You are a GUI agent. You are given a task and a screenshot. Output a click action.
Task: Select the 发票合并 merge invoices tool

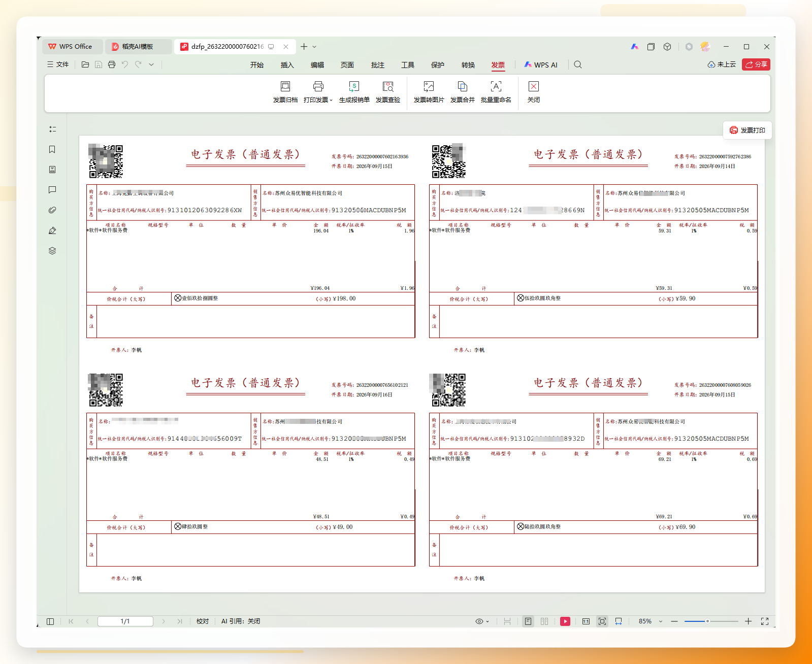(x=462, y=92)
